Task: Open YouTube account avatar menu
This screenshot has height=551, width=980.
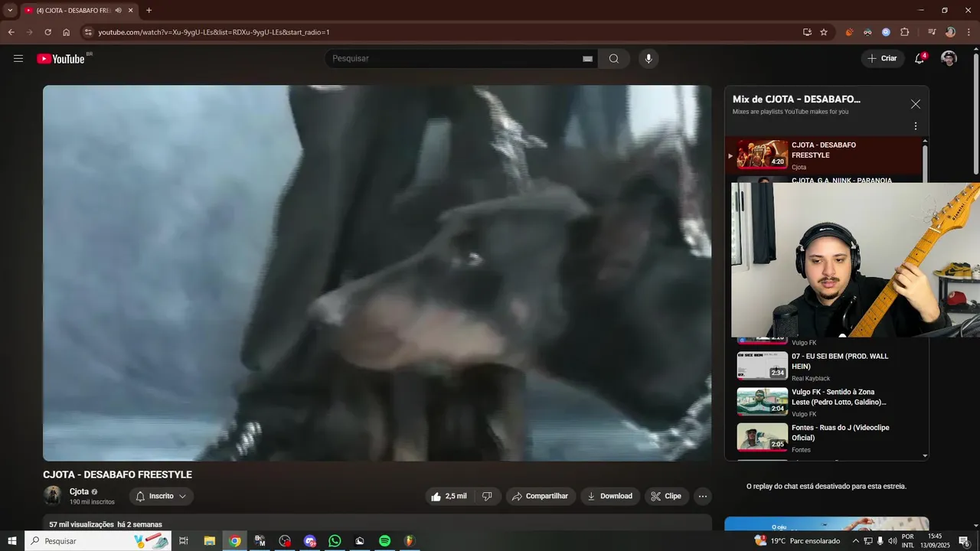Action: point(949,59)
